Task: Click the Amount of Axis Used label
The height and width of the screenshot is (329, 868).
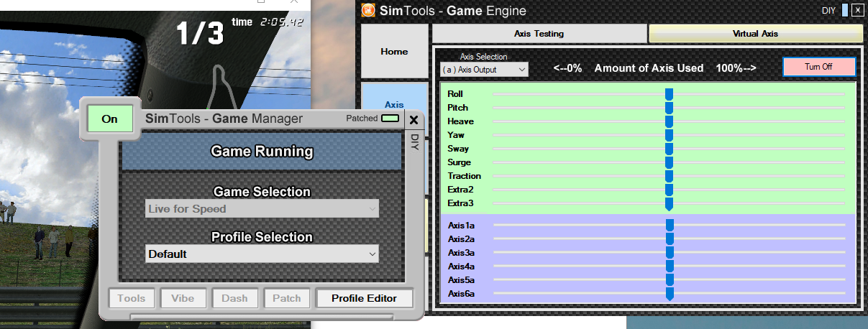Action: coord(649,68)
